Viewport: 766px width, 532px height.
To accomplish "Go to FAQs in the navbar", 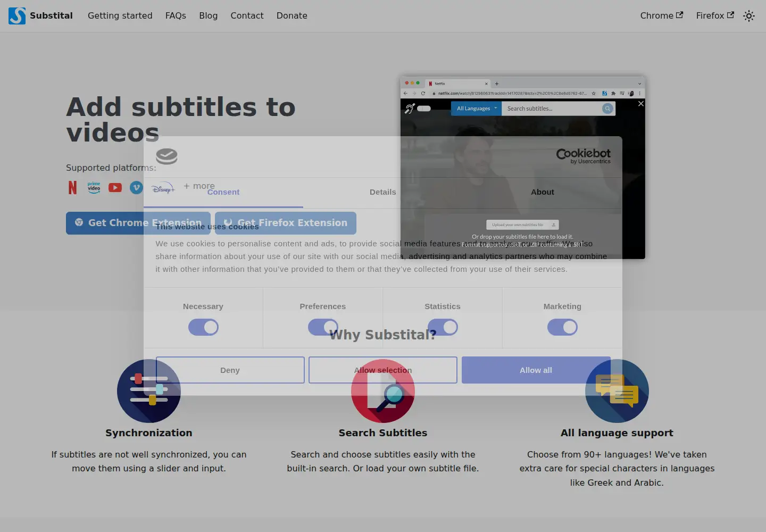I will 176,16.
